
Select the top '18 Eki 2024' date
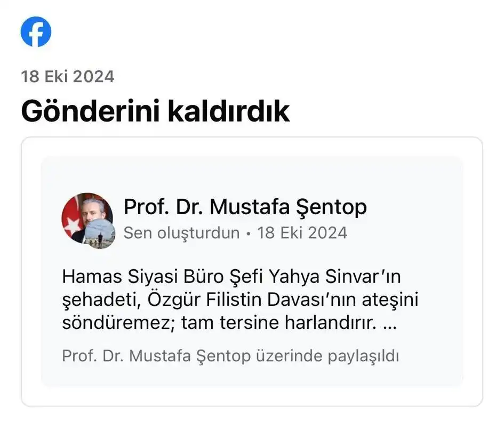(68, 76)
